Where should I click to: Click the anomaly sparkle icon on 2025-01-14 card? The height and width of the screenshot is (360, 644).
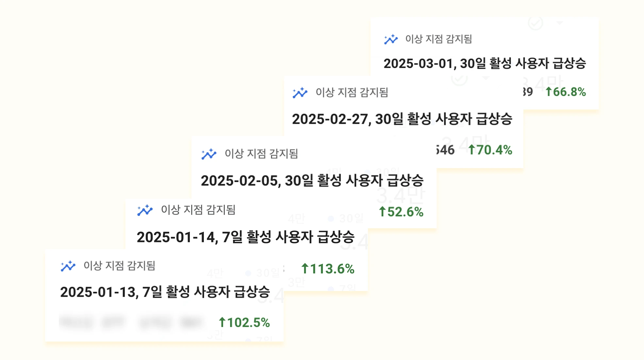[145, 210]
